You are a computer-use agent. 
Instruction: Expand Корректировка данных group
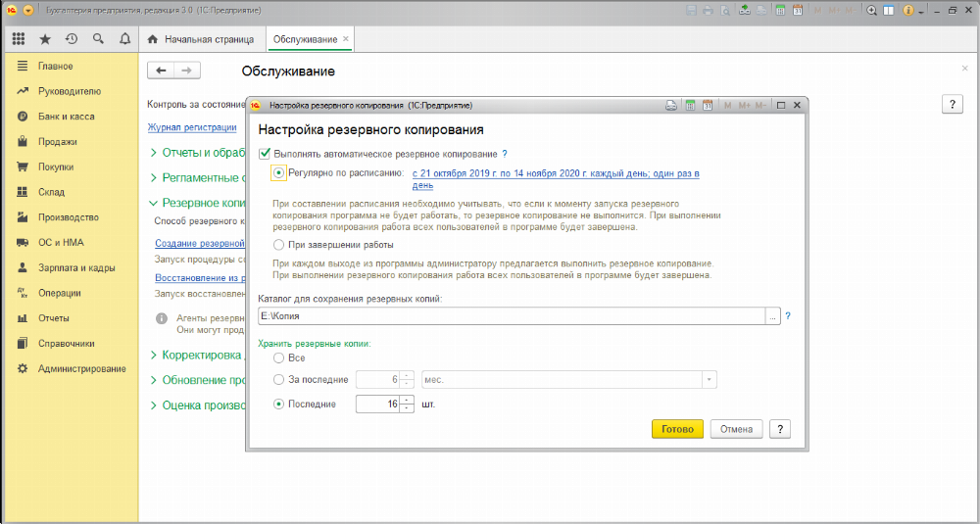point(199,356)
